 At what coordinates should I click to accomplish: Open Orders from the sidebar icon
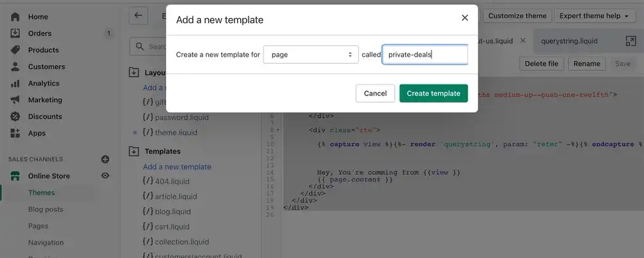[15, 34]
